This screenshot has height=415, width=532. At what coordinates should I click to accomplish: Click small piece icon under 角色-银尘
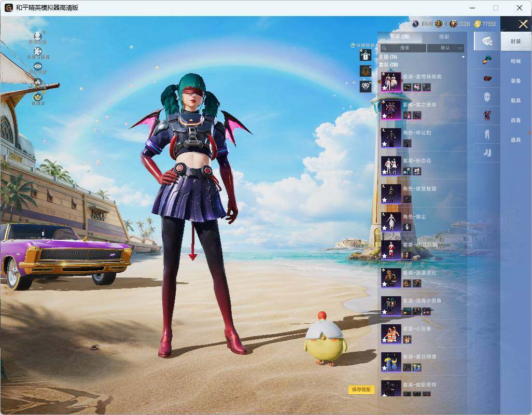pos(407,227)
